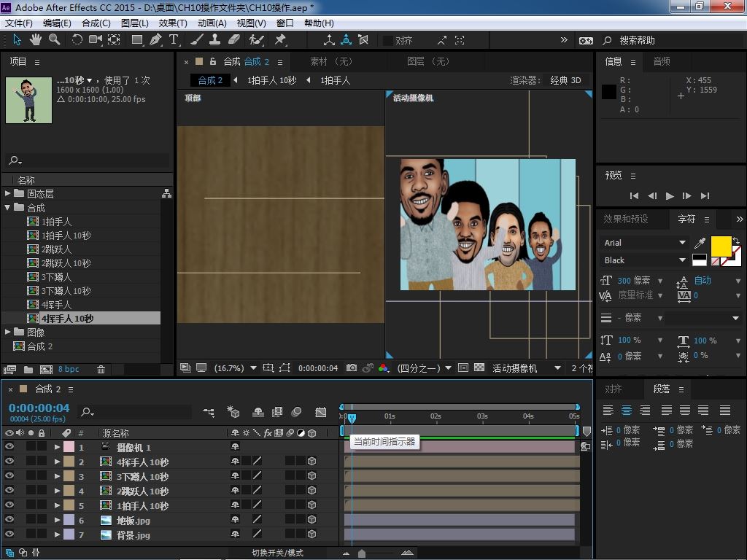The height and width of the screenshot is (560, 747).
Task: Open the composition mini-flowchart in timeline
Action: [209, 413]
